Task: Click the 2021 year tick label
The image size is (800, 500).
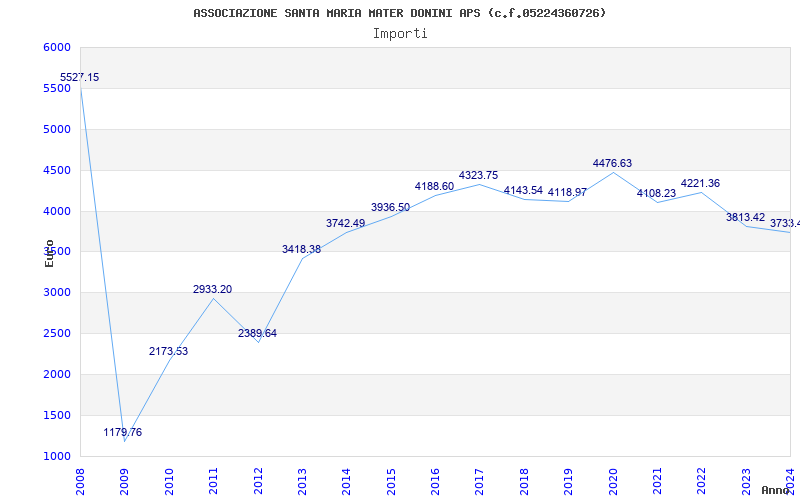Action: [x=657, y=482]
